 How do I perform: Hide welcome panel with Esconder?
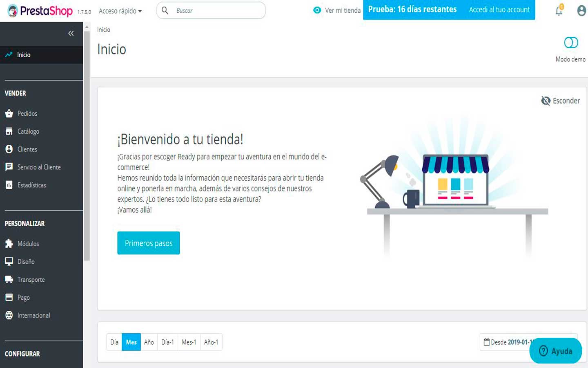560,101
